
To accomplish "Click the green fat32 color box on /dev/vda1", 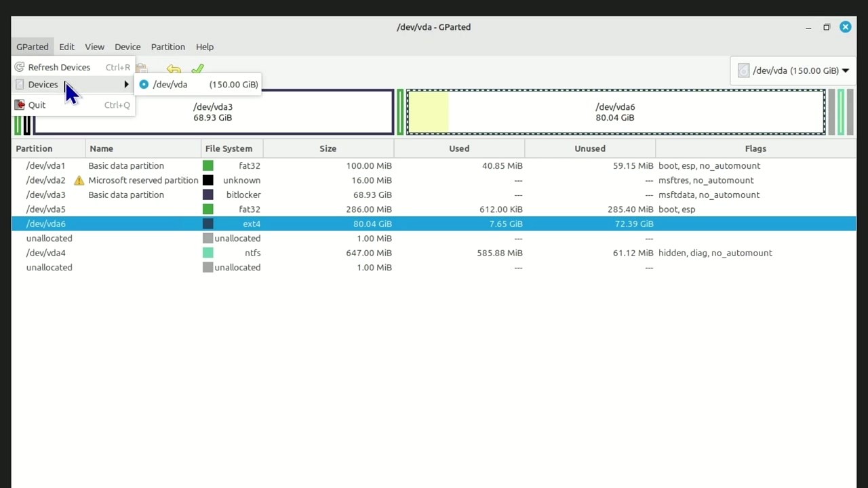I will pos(208,165).
